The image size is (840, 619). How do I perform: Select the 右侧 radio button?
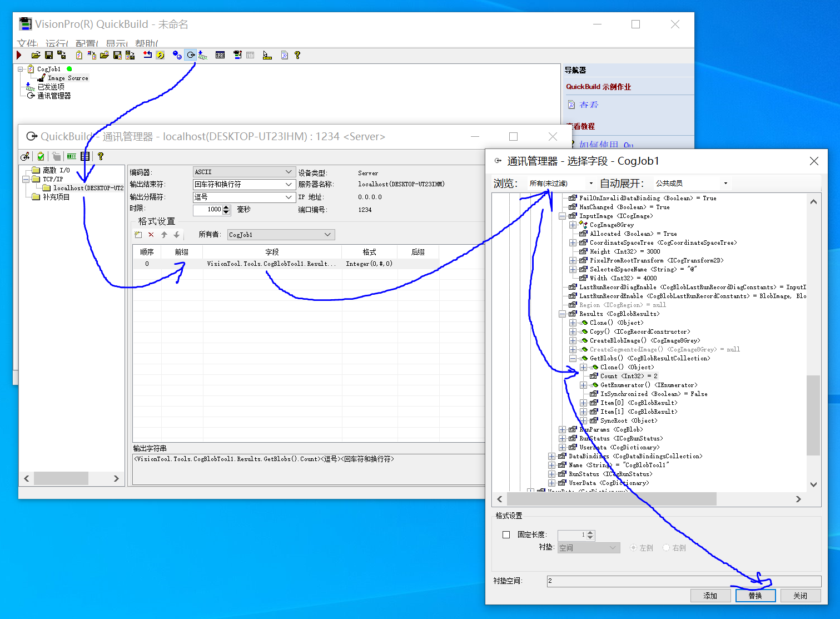click(x=667, y=548)
